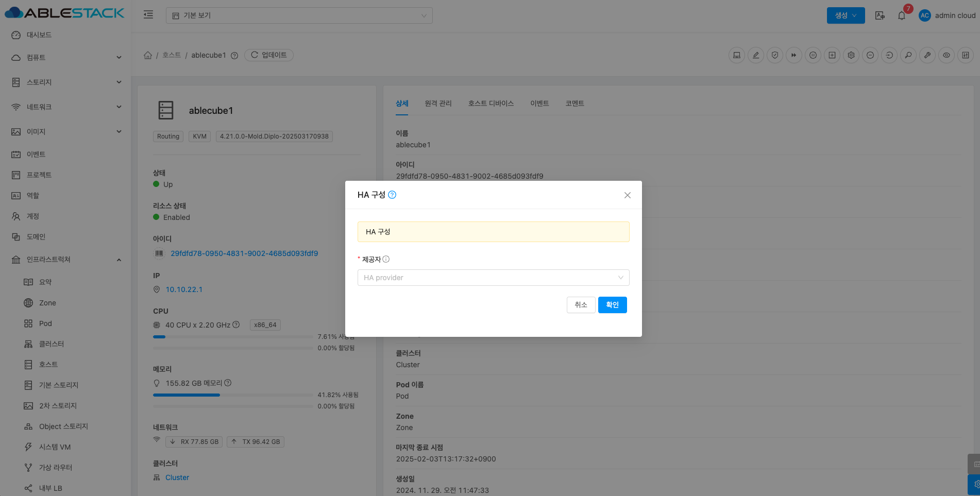Switch to the 원격 관리 tab

(438, 104)
